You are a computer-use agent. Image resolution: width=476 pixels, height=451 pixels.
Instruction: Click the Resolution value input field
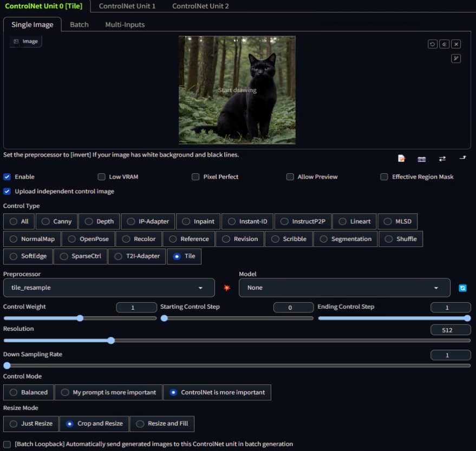(450, 330)
